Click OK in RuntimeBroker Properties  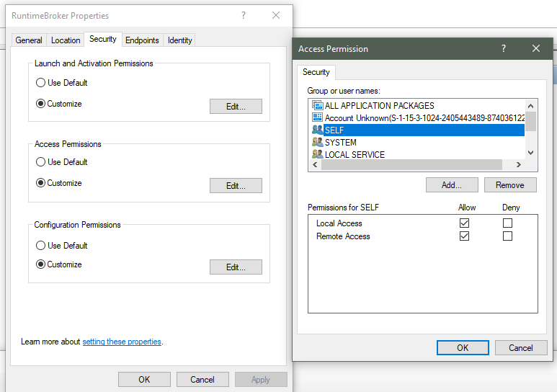[x=144, y=379]
